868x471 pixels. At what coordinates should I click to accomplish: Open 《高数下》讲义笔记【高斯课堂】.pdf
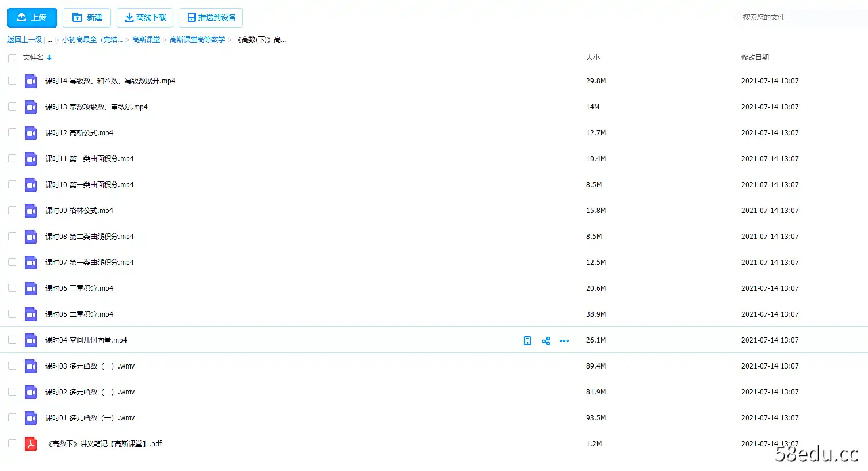(x=105, y=444)
